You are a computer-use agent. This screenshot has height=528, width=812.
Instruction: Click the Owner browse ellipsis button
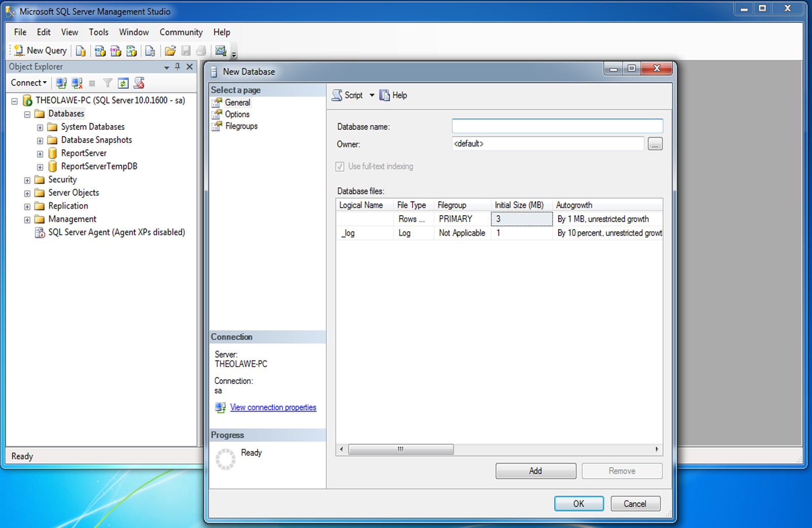(x=655, y=144)
